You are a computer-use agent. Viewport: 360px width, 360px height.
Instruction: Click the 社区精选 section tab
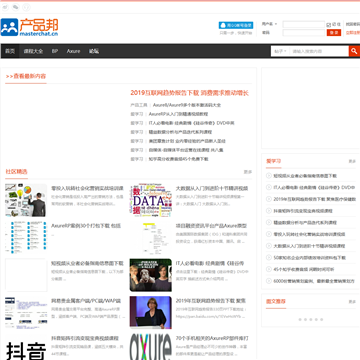tap(16, 172)
